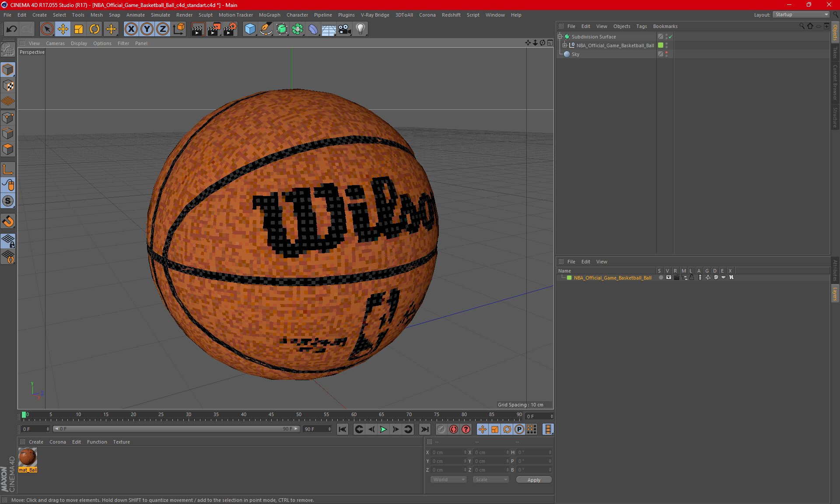Add a Cube primitive object
840x504 pixels.
250,29
